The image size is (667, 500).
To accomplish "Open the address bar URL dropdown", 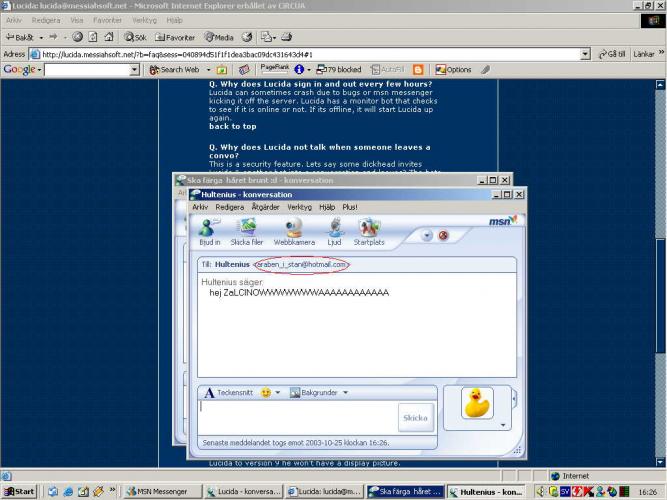I will pyautogui.click(x=585, y=54).
